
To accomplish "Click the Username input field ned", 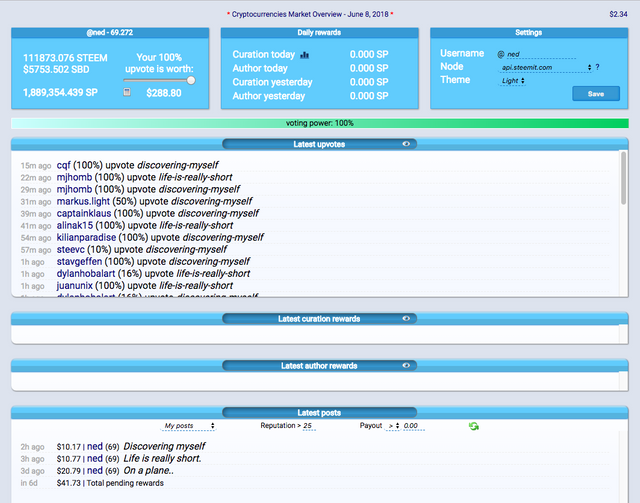I will 541,54.
